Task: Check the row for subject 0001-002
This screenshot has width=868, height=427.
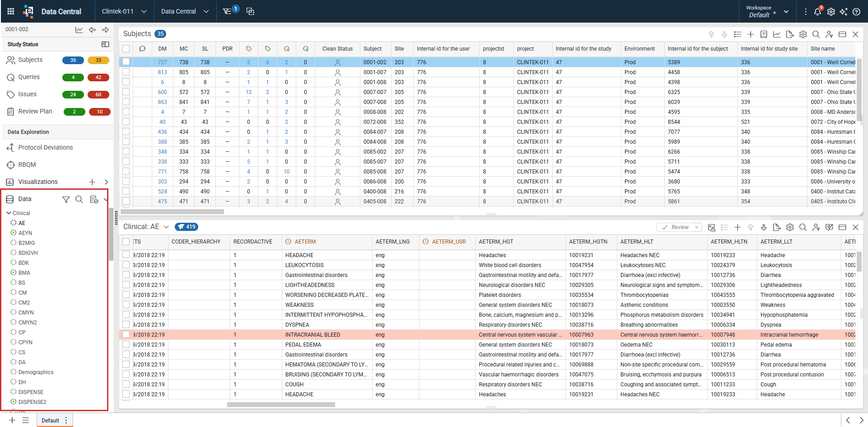Action: [x=126, y=62]
